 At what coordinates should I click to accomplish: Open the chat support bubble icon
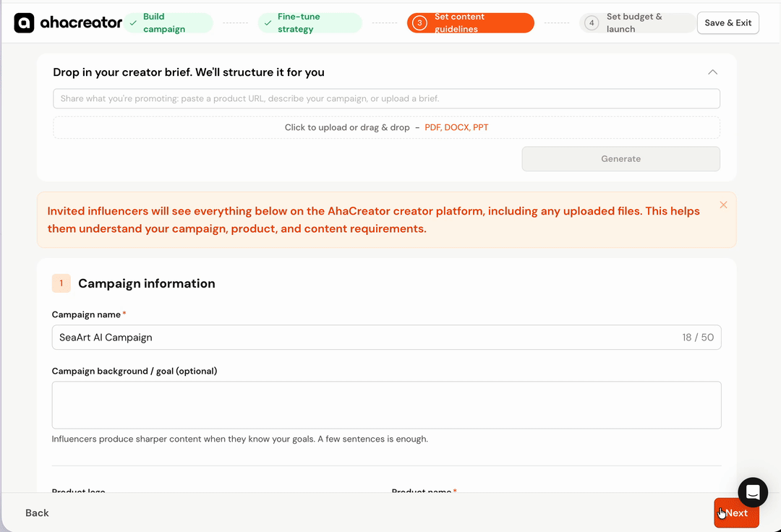753,492
